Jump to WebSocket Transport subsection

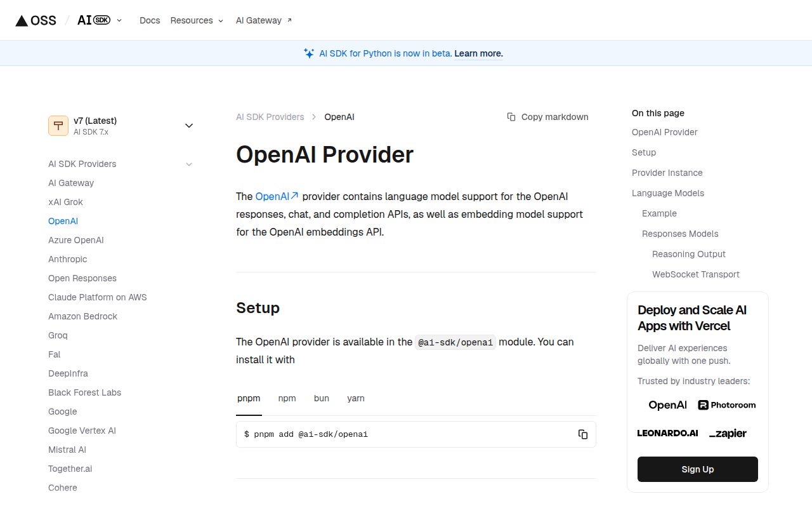coord(695,274)
